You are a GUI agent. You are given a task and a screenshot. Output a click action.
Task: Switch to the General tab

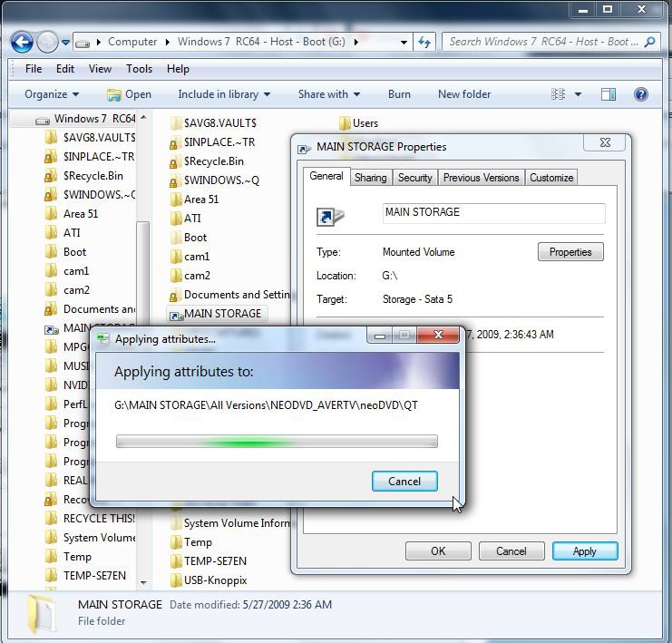click(x=326, y=176)
